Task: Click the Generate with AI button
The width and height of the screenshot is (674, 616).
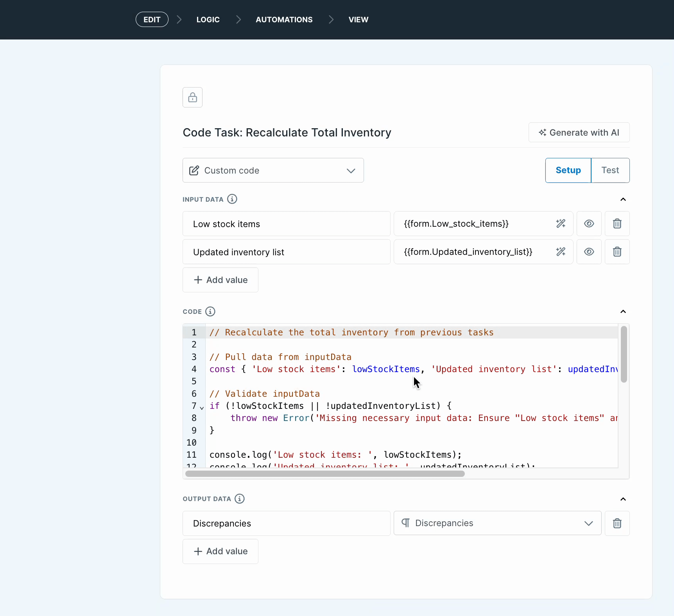Action: point(579,133)
